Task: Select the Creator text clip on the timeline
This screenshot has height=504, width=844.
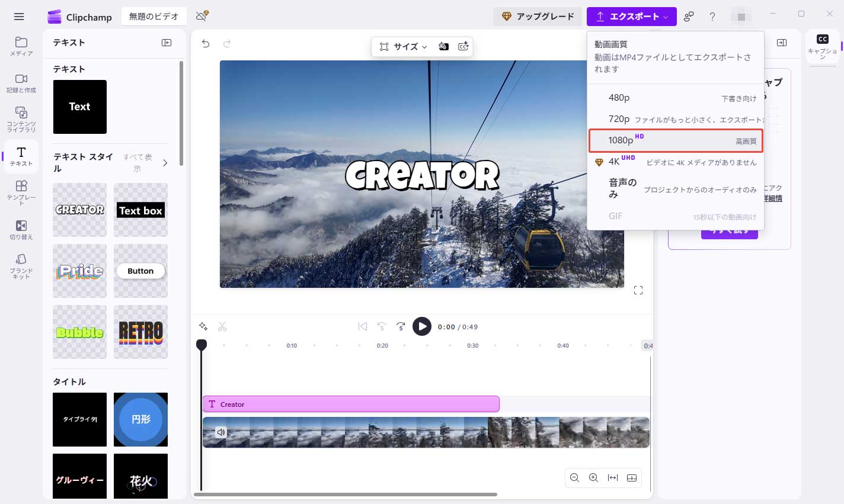Action: tap(350, 403)
